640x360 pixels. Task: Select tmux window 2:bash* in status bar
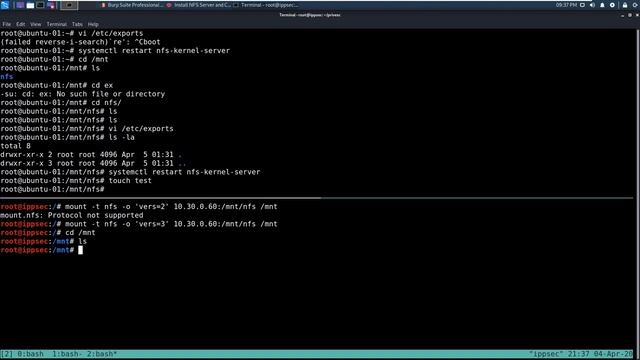coord(102,354)
